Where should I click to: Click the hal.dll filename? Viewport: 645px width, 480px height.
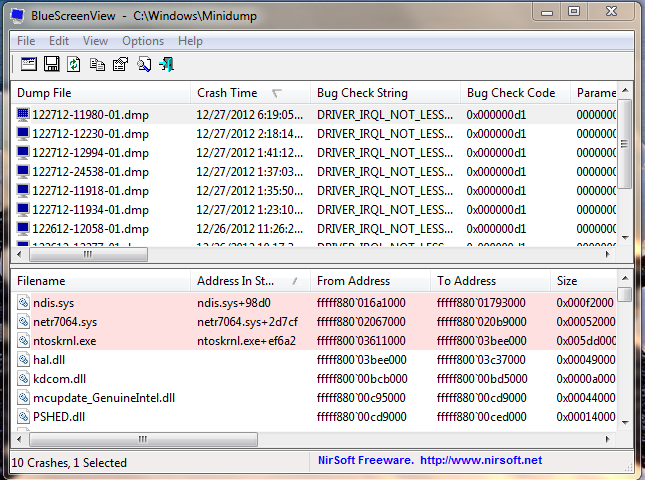tap(49, 360)
